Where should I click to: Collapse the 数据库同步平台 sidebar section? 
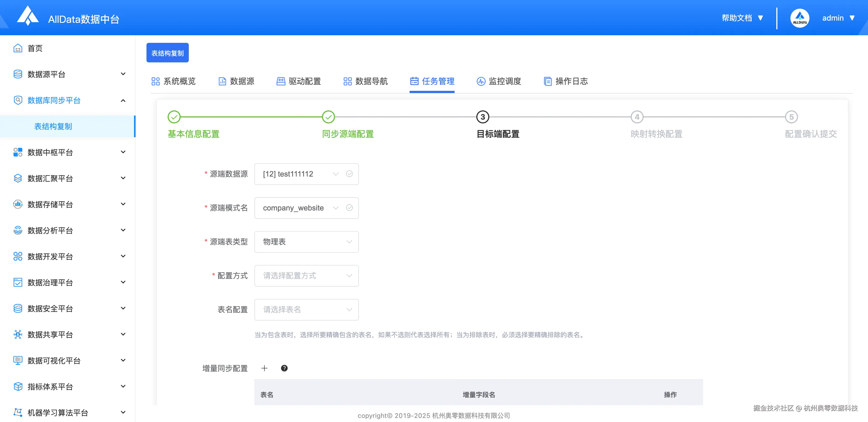(123, 100)
